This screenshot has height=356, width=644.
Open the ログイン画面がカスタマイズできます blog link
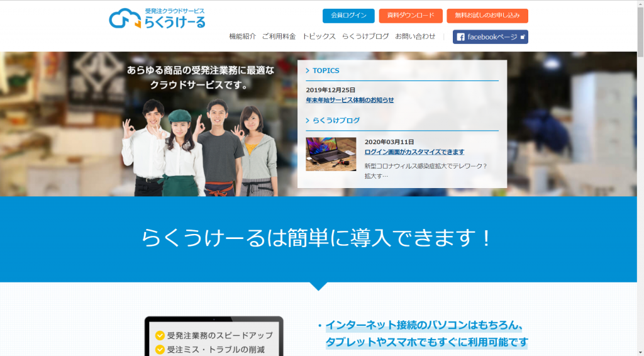(414, 152)
